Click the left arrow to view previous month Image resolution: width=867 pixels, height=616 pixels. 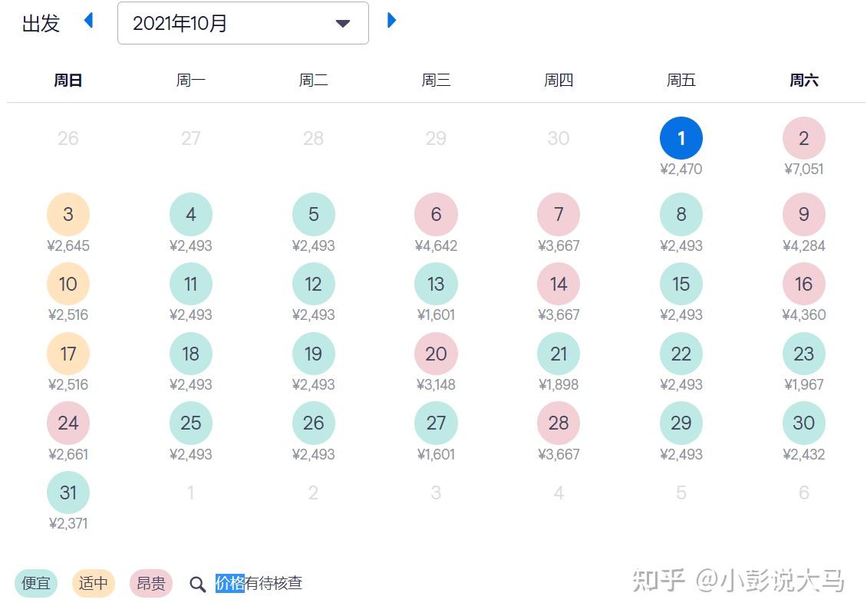click(88, 21)
